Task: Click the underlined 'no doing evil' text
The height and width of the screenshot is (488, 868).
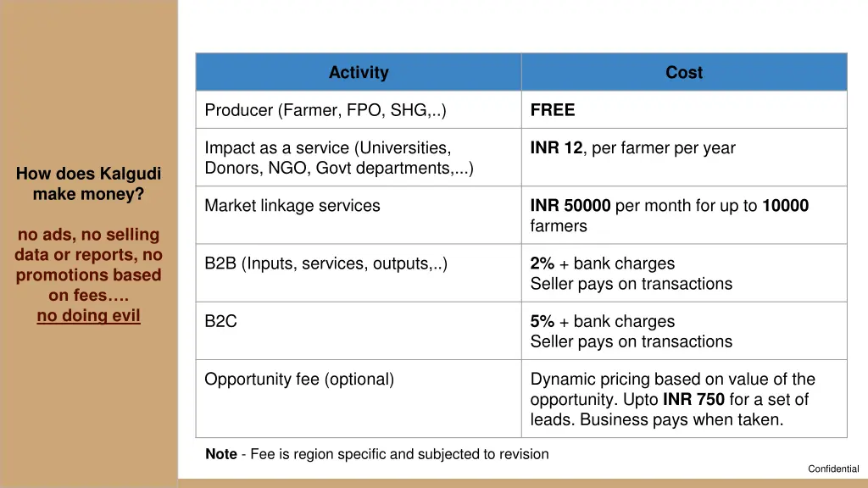Action: [88, 315]
